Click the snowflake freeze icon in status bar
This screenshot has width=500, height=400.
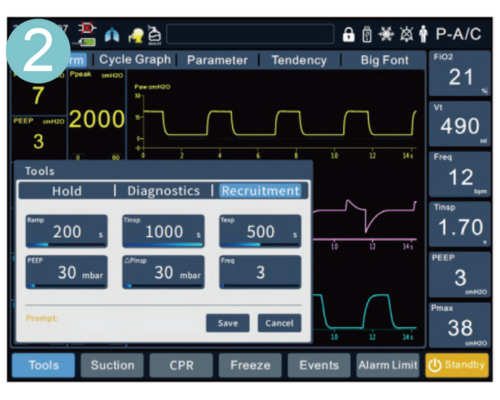(386, 34)
